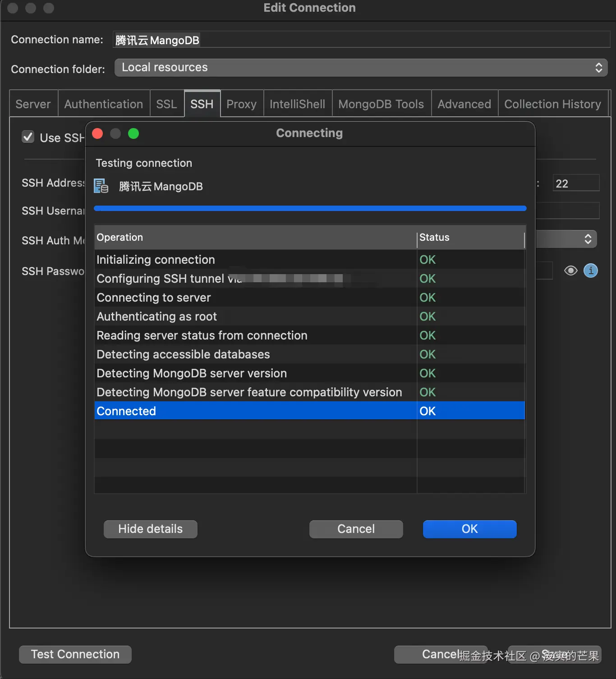Switch to the Server tab
616x679 pixels.
point(33,104)
